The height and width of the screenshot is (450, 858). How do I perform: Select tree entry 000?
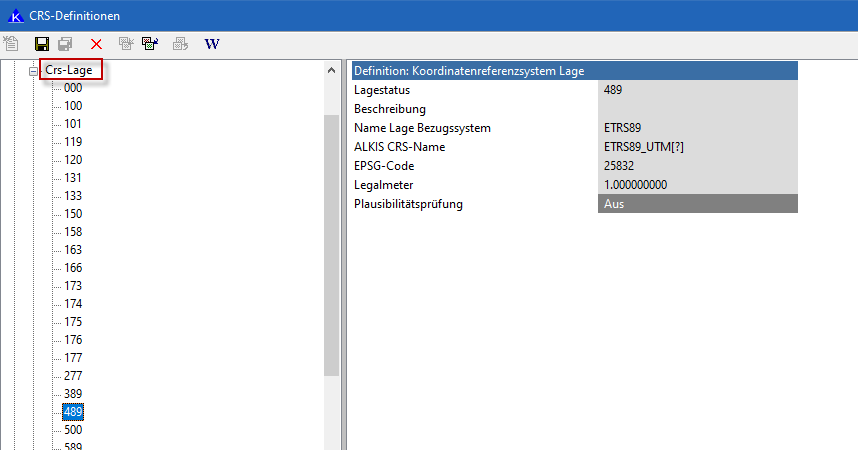point(73,88)
